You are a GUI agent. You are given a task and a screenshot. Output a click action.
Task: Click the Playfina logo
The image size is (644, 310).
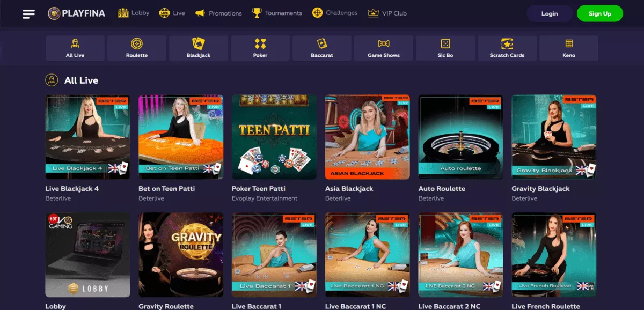tap(76, 13)
